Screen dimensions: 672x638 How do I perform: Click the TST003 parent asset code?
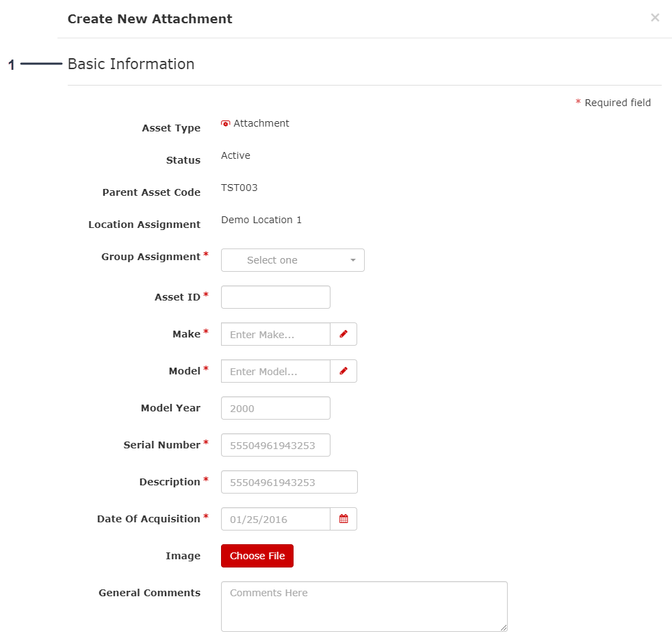coord(239,188)
